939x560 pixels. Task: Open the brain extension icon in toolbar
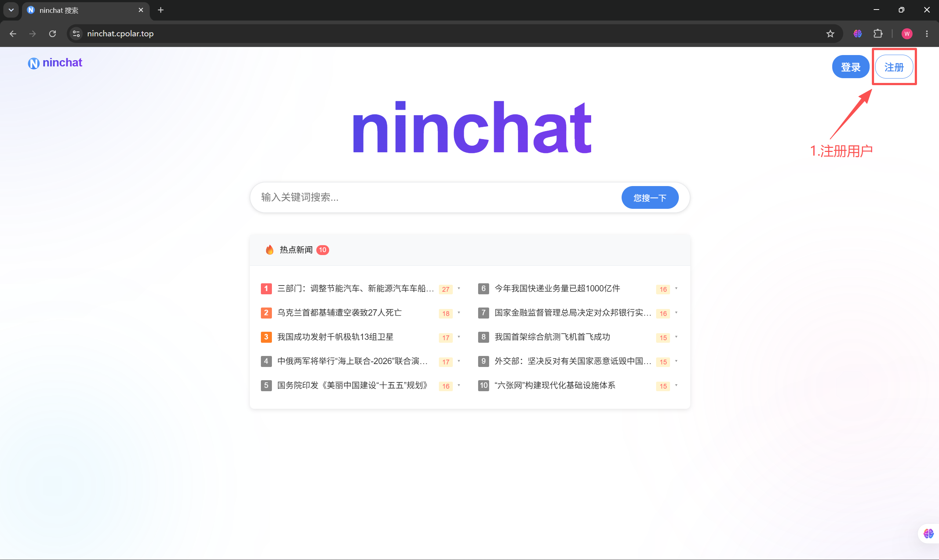tap(858, 34)
